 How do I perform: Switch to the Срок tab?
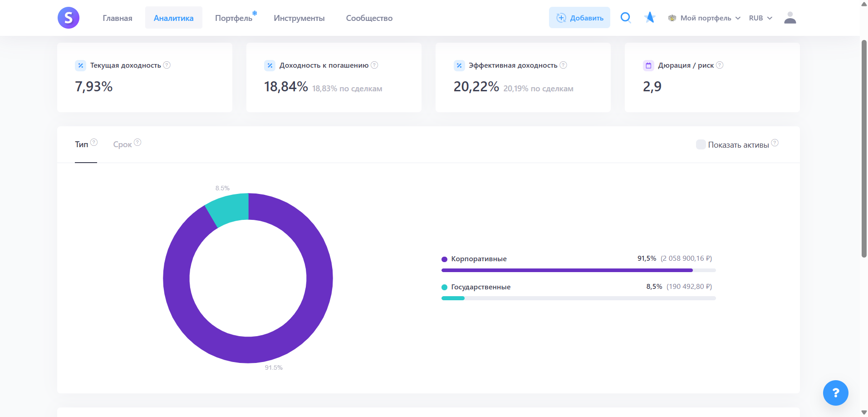pyautogui.click(x=123, y=144)
